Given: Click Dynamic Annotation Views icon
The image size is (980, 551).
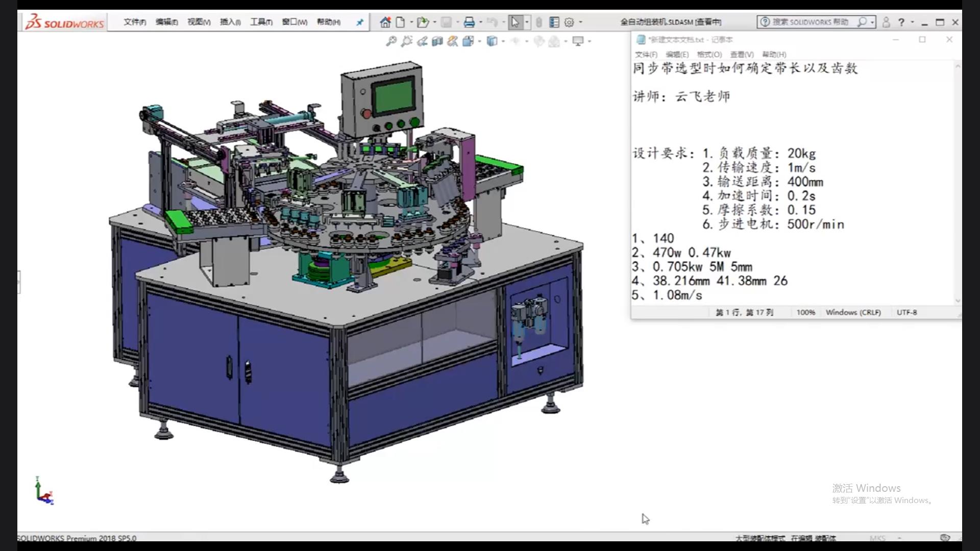Looking at the screenshot, I should click(453, 41).
